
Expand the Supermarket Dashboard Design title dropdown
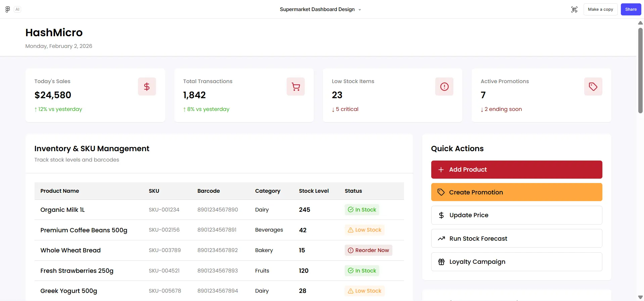[360, 10]
